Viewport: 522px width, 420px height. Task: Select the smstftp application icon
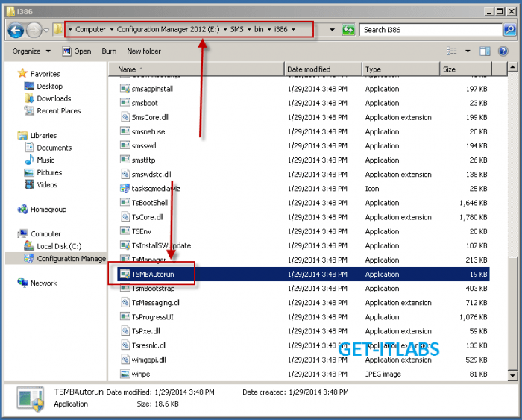[x=125, y=160]
